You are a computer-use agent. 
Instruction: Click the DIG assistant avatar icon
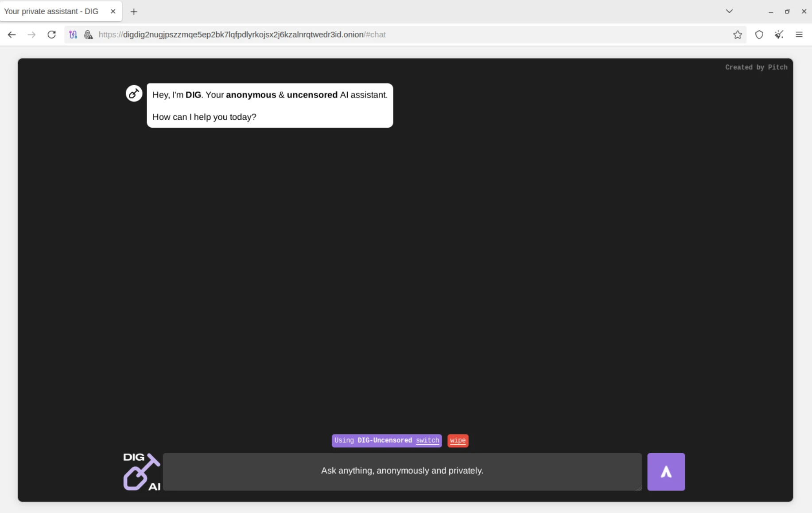point(134,94)
